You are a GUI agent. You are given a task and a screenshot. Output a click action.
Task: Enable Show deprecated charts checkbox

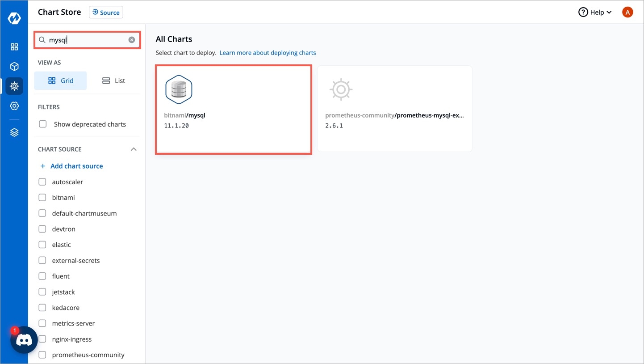[43, 124]
